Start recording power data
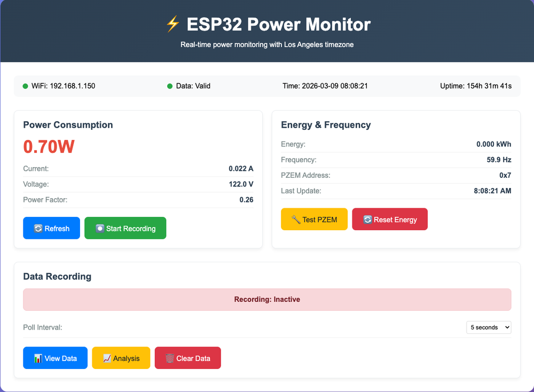 (125, 228)
